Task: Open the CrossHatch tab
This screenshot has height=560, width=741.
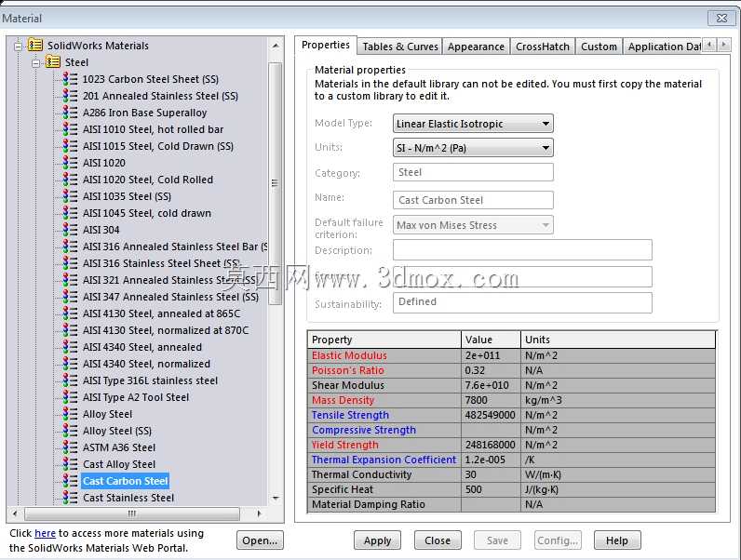Action: coord(543,47)
